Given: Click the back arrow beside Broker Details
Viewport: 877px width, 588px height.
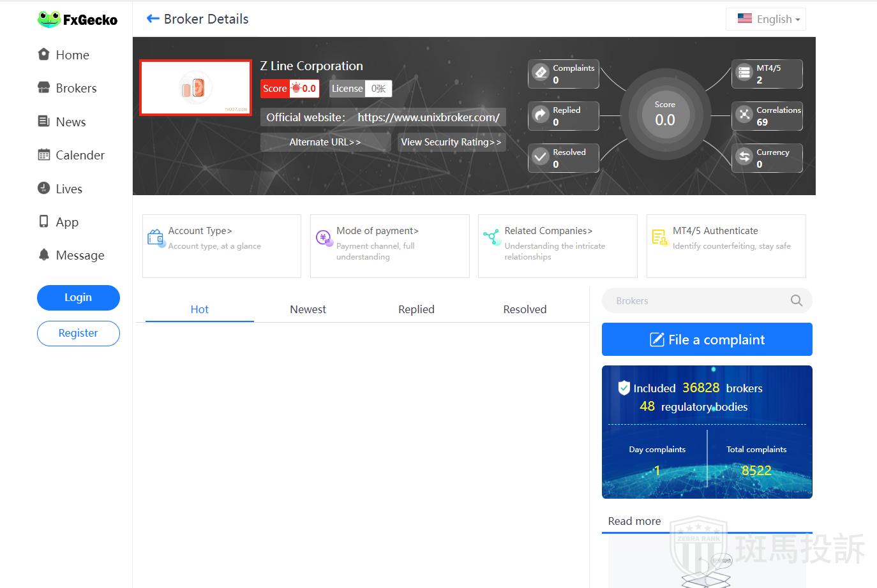Looking at the screenshot, I should (153, 19).
